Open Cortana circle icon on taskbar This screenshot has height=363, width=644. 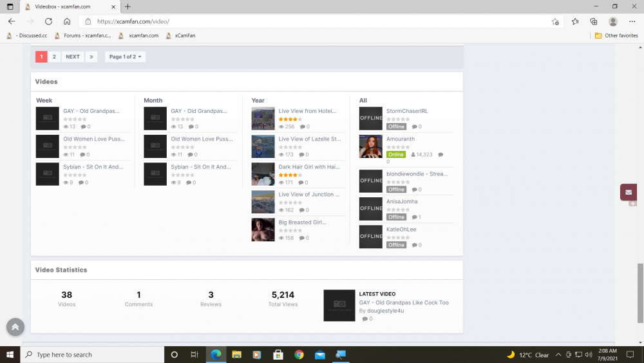[174, 355]
